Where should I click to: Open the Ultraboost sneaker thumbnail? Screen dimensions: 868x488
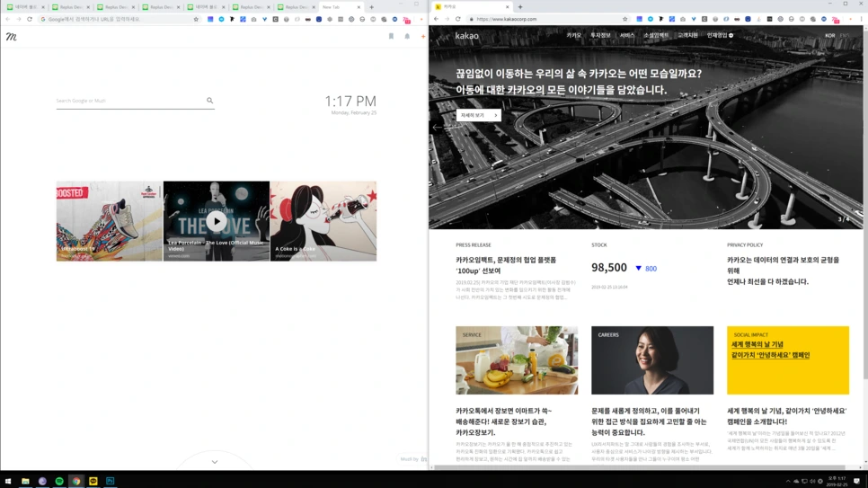pyautogui.click(x=109, y=221)
